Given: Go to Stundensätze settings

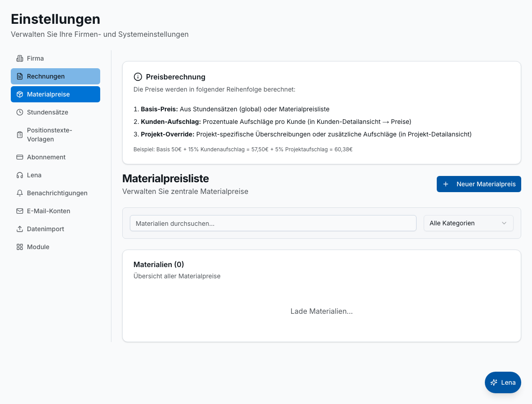Looking at the screenshot, I should [55, 112].
